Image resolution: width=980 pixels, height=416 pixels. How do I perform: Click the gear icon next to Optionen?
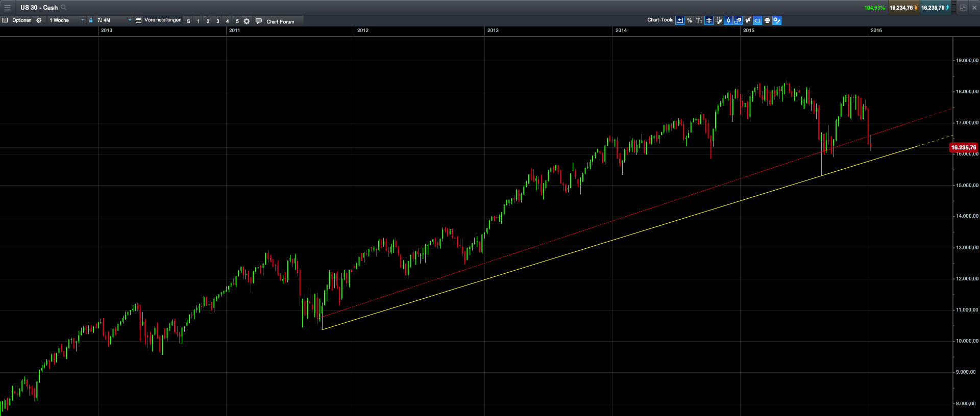click(x=39, y=20)
